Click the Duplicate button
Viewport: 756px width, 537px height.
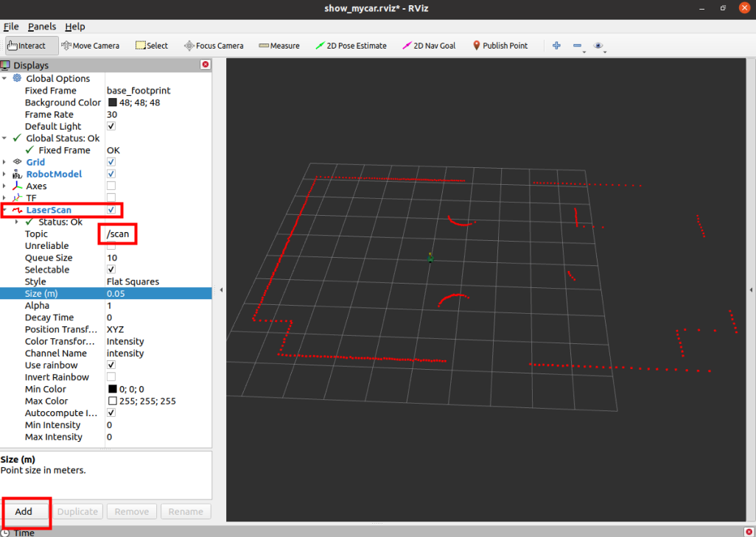click(77, 511)
